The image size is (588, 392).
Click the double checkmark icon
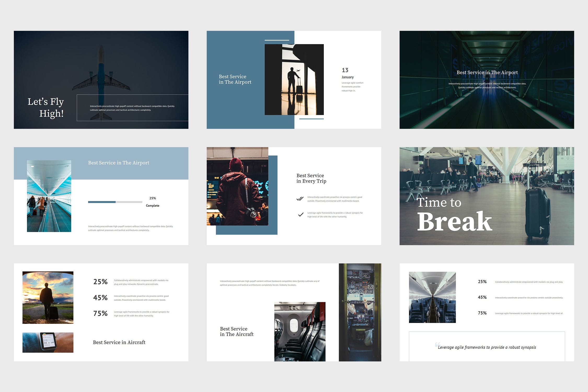point(300,199)
